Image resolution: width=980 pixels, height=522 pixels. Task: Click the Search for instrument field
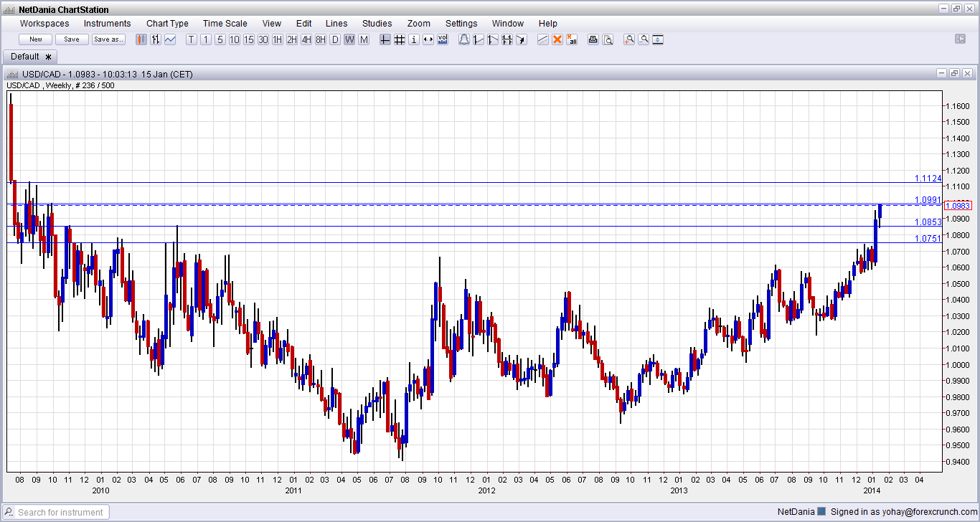click(56, 512)
